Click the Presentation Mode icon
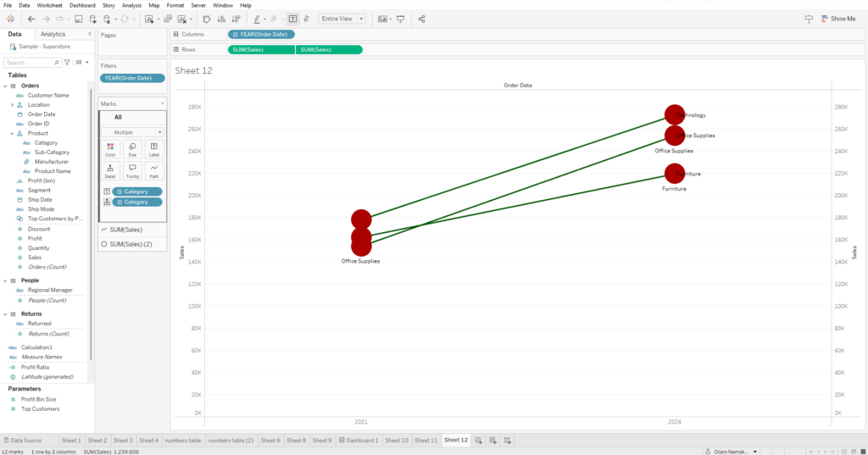Image resolution: width=868 pixels, height=455 pixels. tap(401, 19)
